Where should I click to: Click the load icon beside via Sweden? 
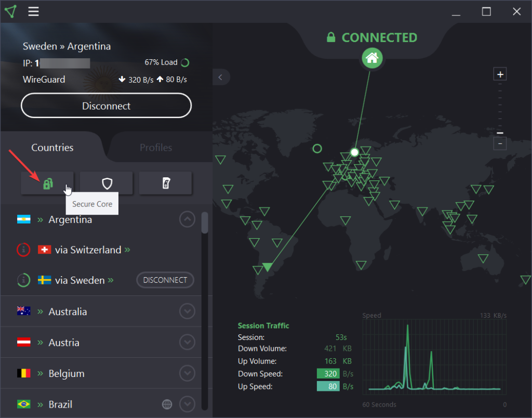23,280
